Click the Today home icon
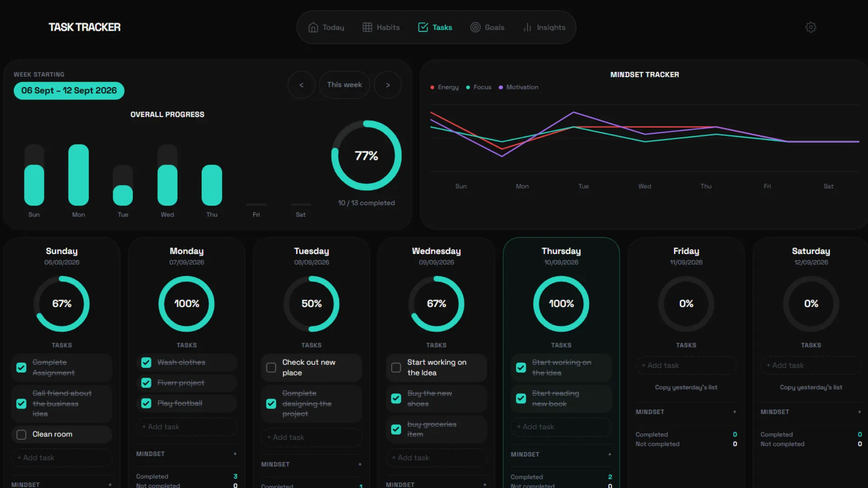Viewport: 868px width, 488px height. coord(313,28)
